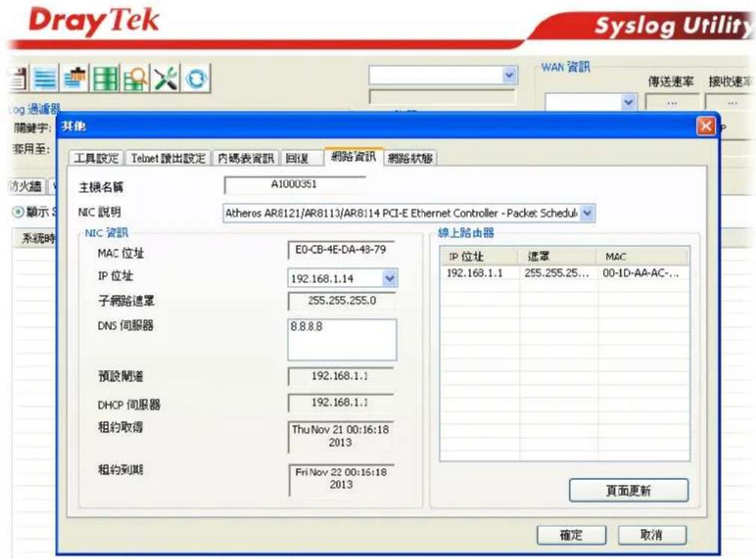The width and height of the screenshot is (756, 559).
Task: Click the 主機名稱 field showing A1000351
Action: [294, 184]
